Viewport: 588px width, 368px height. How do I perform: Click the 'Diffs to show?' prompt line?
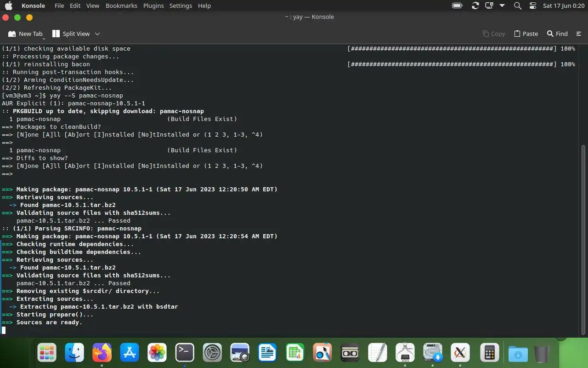(42, 158)
